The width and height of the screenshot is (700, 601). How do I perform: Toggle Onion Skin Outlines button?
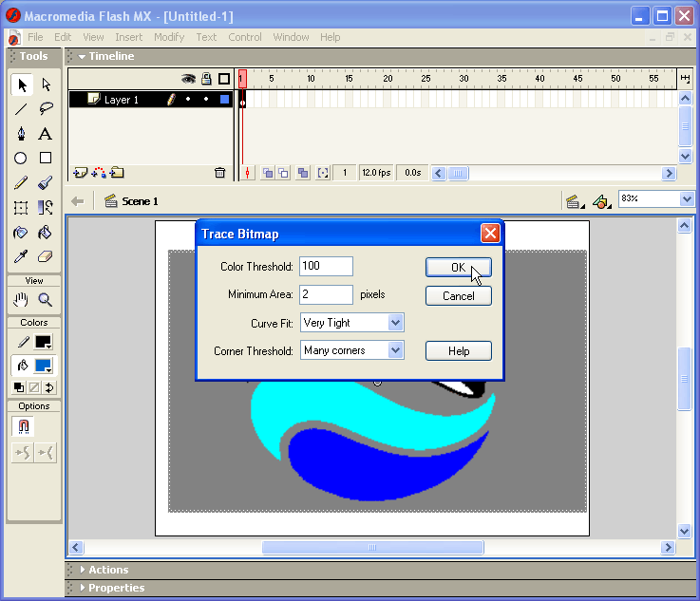click(283, 173)
